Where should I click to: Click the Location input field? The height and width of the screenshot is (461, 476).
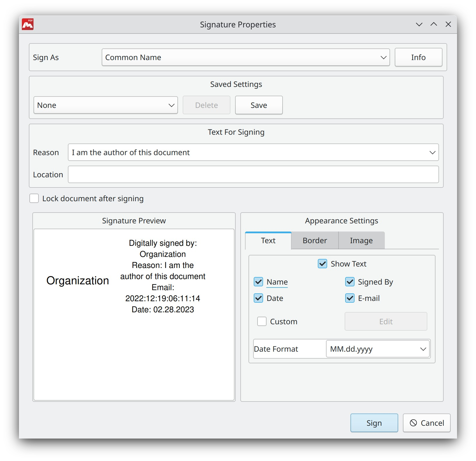[x=253, y=174]
